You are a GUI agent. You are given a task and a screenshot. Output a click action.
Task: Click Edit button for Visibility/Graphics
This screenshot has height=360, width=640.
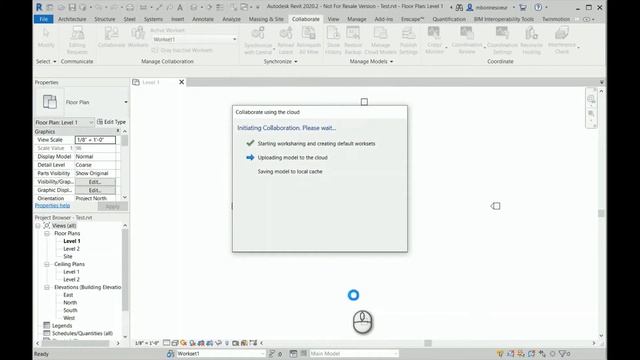tap(95, 182)
